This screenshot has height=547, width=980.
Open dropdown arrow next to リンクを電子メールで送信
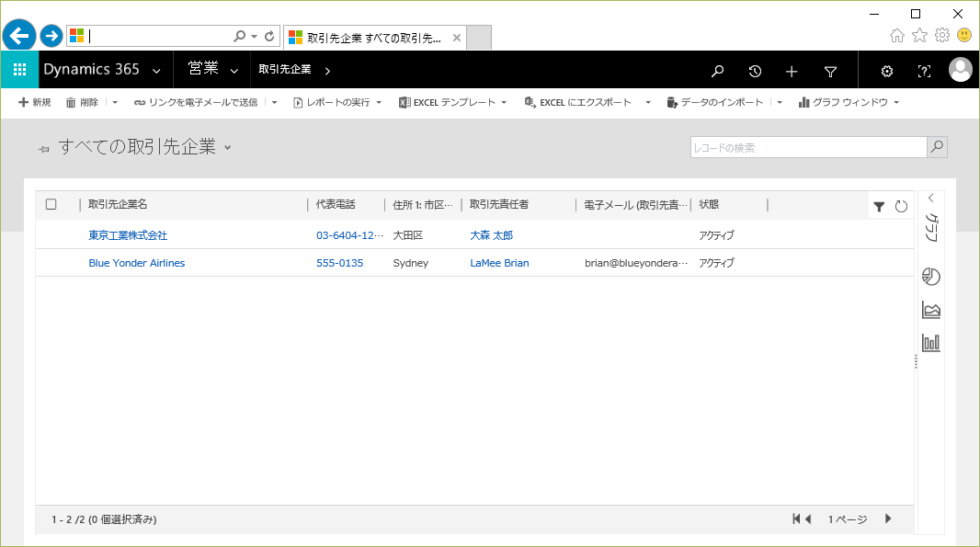pyautogui.click(x=274, y=103)
